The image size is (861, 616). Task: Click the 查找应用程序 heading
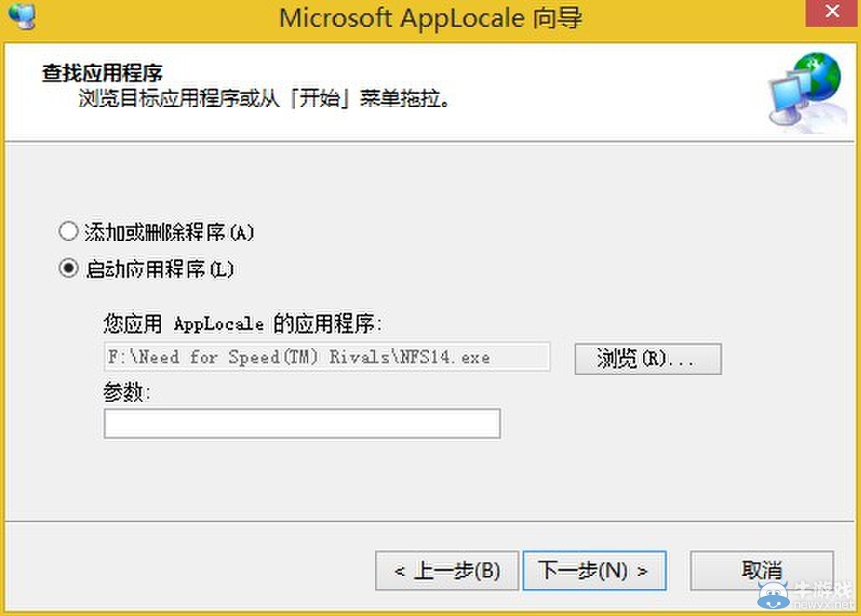[x=102, y=72]
